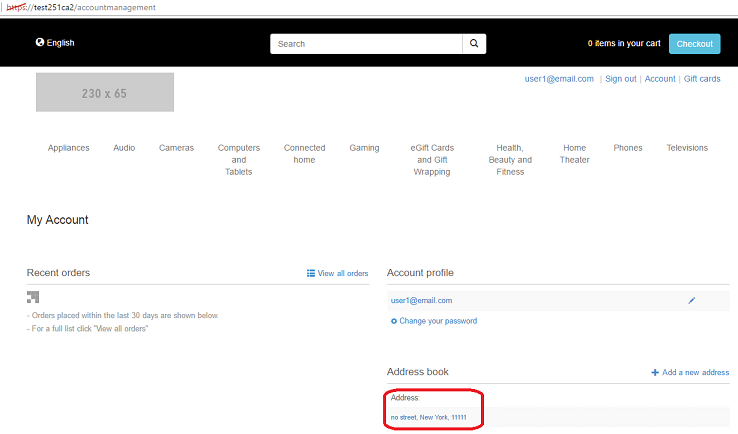Select the Appliances category menu
Image resolution: width=738 pixels, height=434 pixels.
(69, 148)
